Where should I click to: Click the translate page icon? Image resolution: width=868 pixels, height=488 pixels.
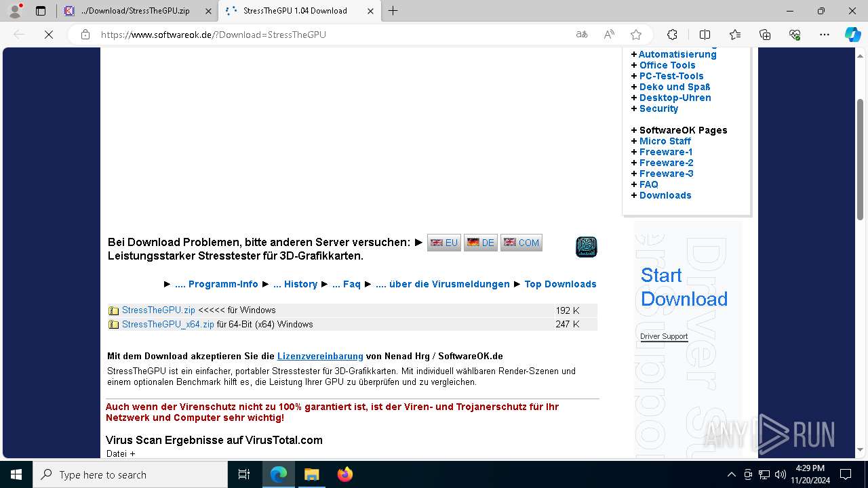click(582, 35)
